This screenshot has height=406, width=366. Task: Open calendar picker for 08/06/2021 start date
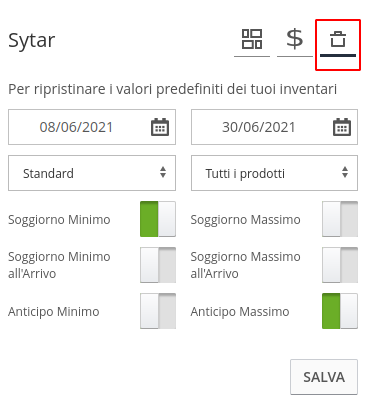coord(160,127)
